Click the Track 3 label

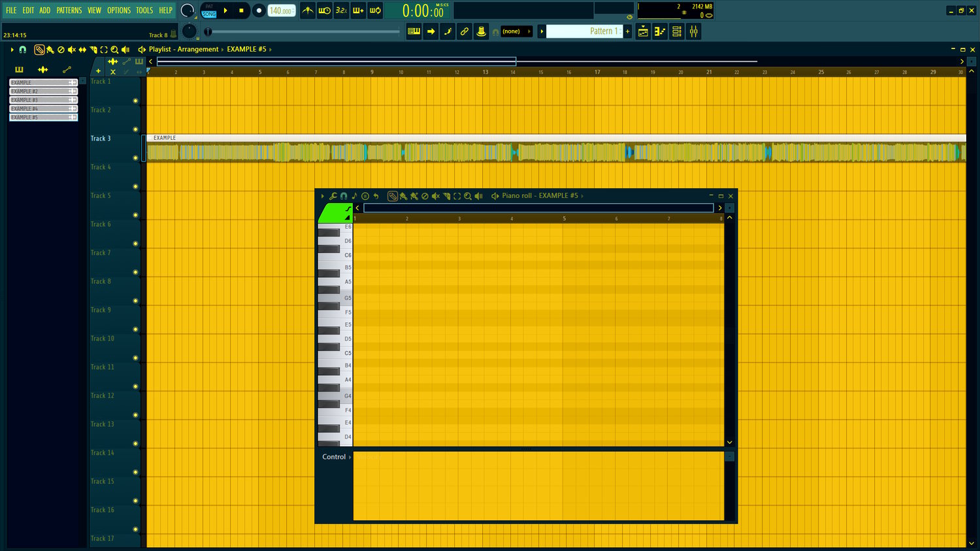[x=101, y=139]
